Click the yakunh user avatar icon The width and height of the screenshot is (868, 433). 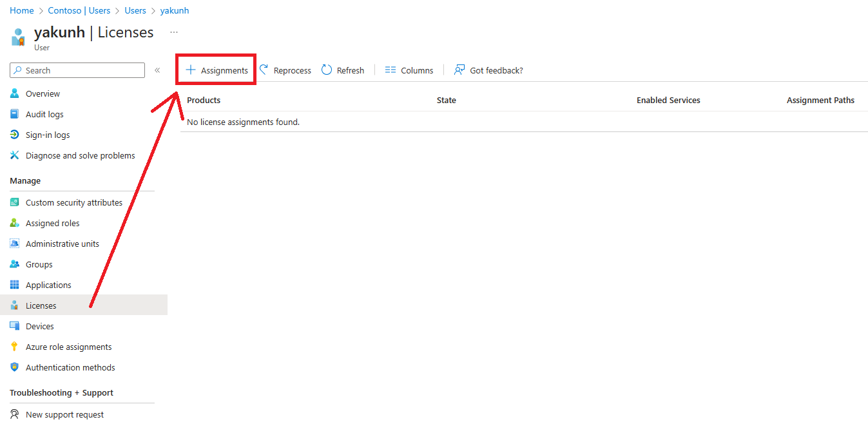tap(18, 37)
